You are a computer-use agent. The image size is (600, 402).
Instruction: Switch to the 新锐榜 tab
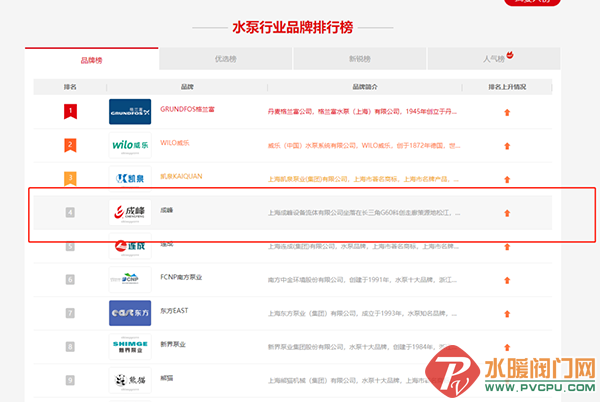(360, 59)
